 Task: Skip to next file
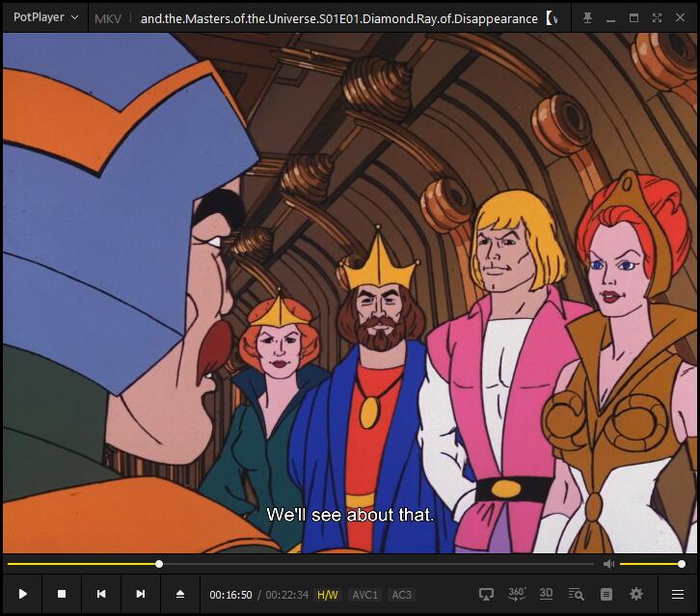[x=141, y=594]
